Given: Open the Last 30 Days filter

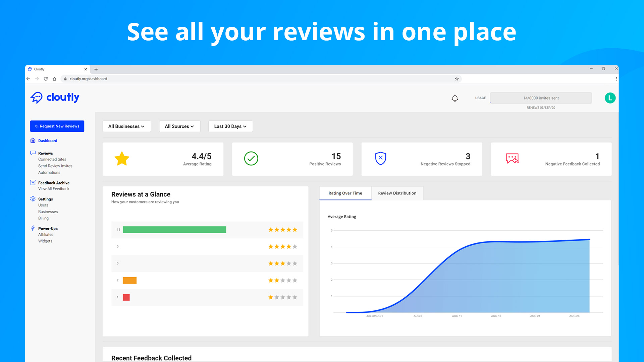Looking at the screenshot, I should pyautogui.click(x=230, y=126).
